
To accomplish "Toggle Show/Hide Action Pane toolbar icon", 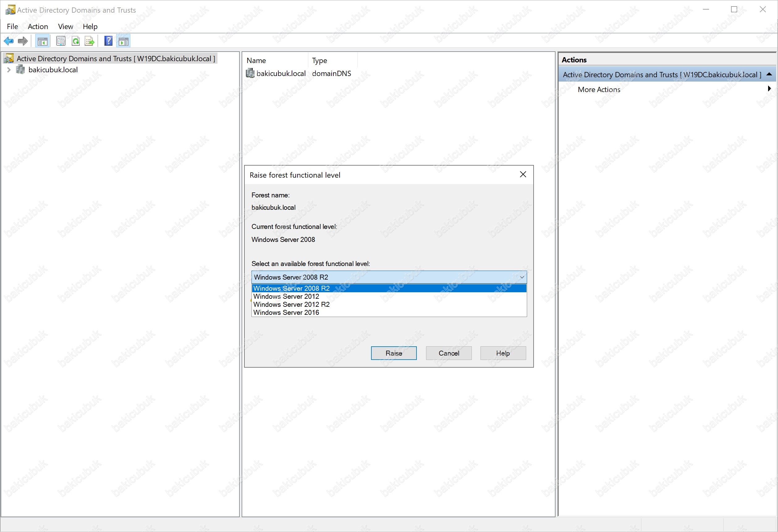I will click(124, 41).
